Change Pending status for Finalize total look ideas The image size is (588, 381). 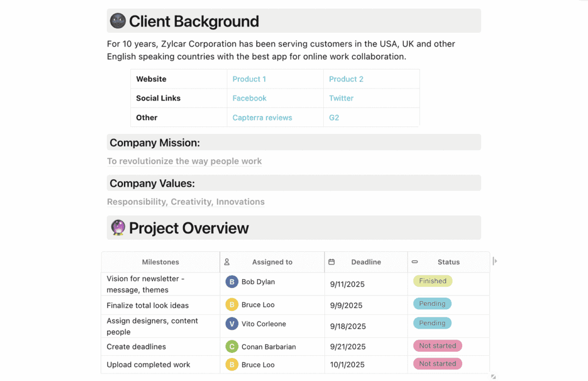tap(432, 303)
